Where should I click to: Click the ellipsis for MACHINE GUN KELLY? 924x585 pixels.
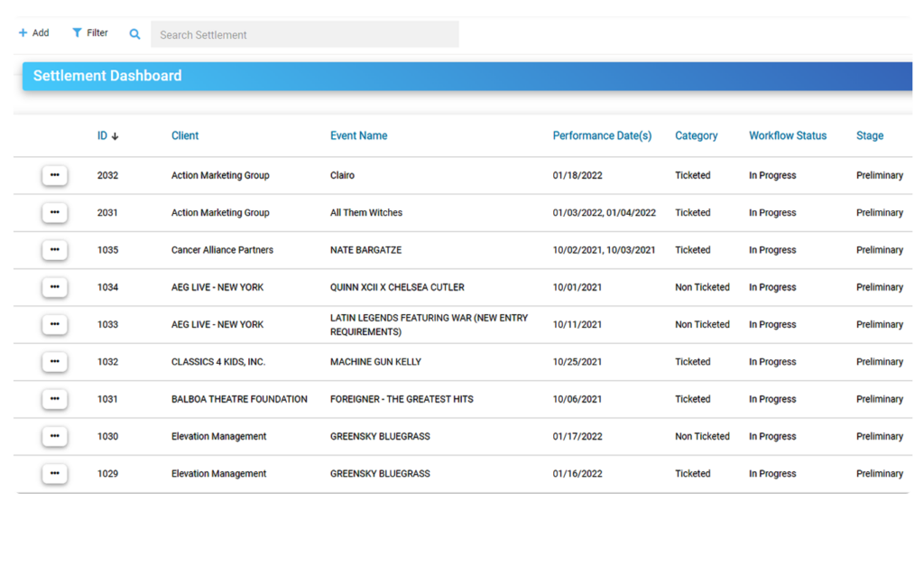coord(54,361)
